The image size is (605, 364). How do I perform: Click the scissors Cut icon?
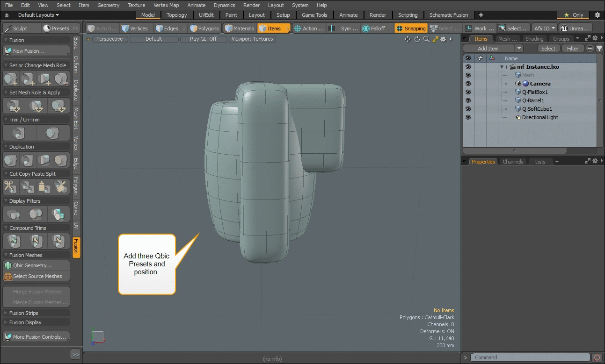click(10, 187)
